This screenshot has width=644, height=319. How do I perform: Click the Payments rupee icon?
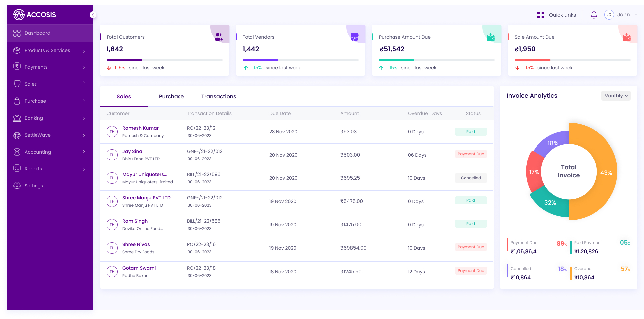(17, 66)
